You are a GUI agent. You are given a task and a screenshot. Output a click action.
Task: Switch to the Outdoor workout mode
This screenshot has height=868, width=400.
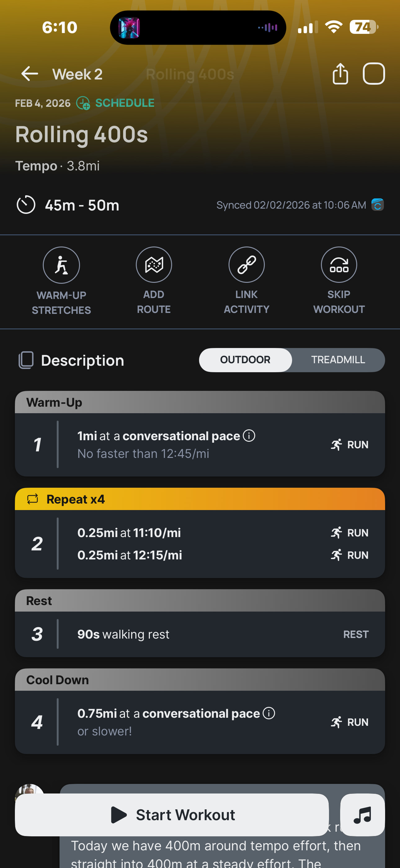pos(245,360)
